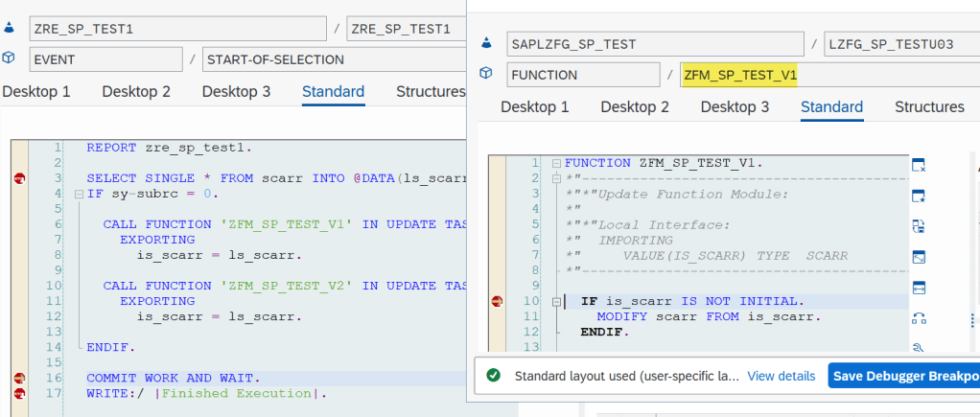Click the Save Debugger Breakpoints button
Screen dimensions: 980x417
903,376
